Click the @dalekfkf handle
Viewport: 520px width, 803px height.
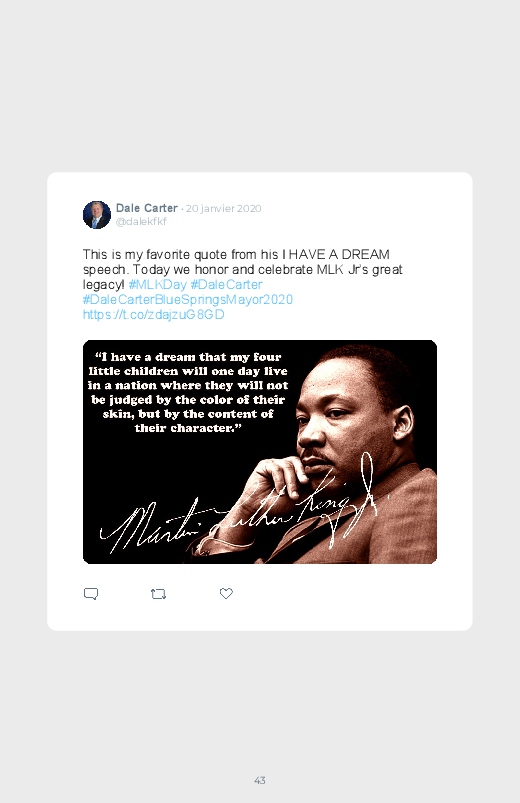point(141,221)
